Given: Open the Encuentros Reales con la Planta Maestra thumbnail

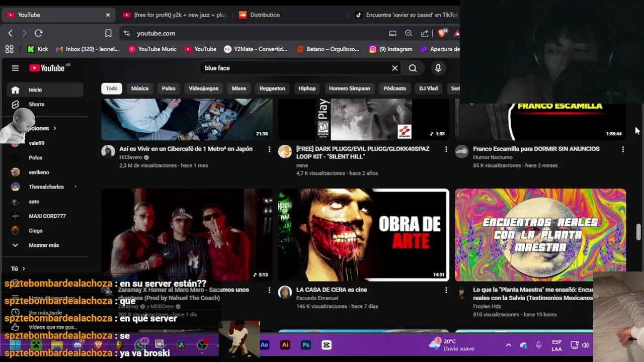Looking at the screenshot, I should coord(540,235).
